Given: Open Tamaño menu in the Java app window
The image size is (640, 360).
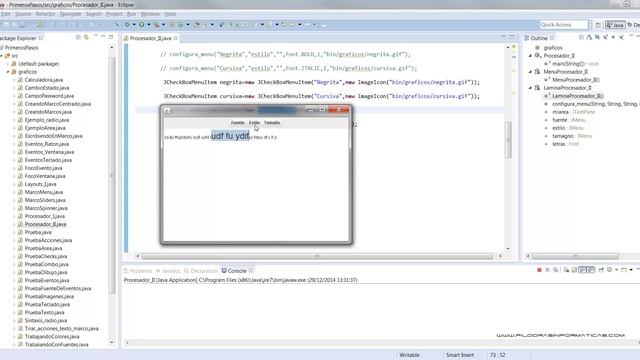Looking at the screenshot, I should pyautogui.click(x=272, y=122).
